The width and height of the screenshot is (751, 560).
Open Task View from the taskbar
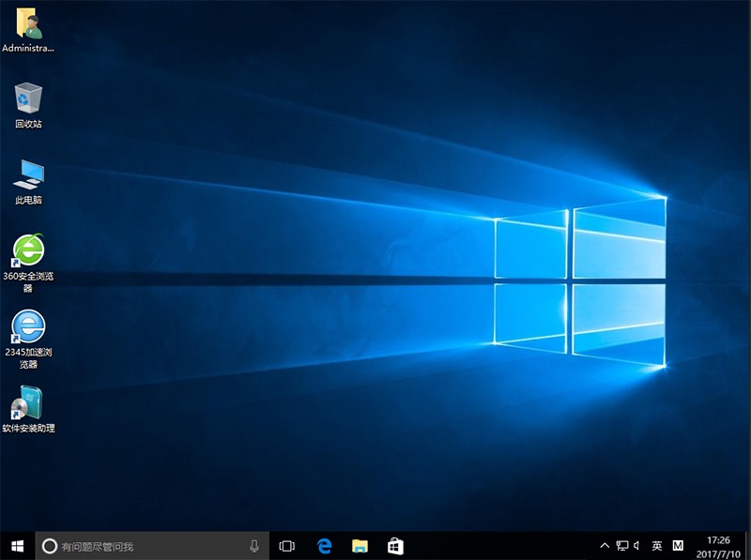click(x=286, y=546)
